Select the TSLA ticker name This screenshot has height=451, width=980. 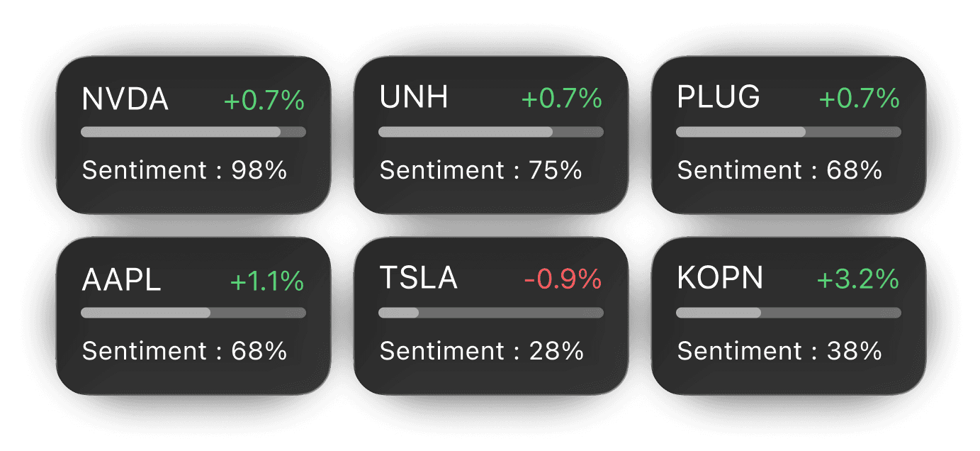click(x=418, y=279)
